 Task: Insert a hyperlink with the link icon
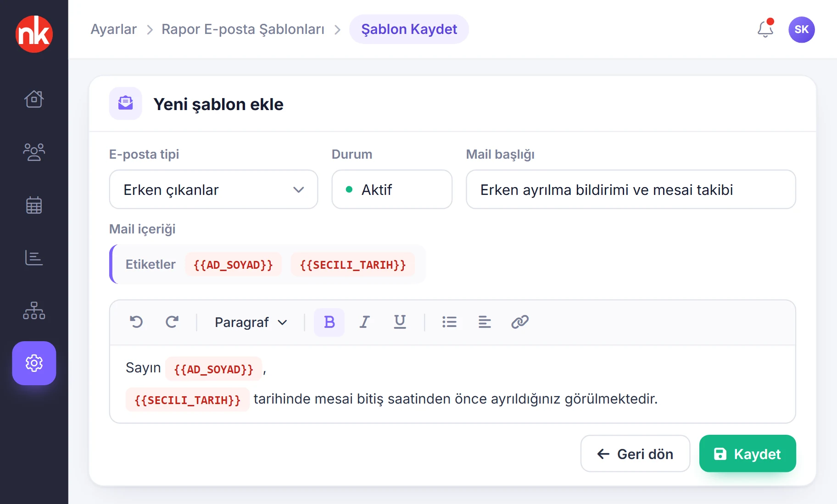520,322
